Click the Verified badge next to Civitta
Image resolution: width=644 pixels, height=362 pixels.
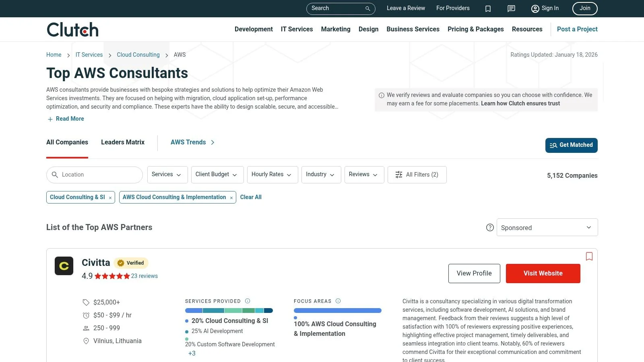tap(131, 263)
